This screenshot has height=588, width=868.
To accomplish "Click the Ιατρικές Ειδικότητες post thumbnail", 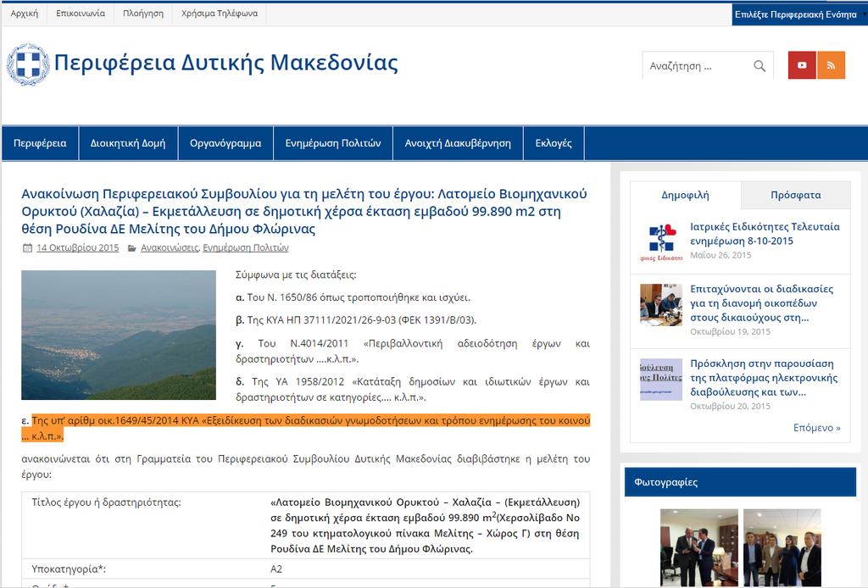I will click(661, 241).
